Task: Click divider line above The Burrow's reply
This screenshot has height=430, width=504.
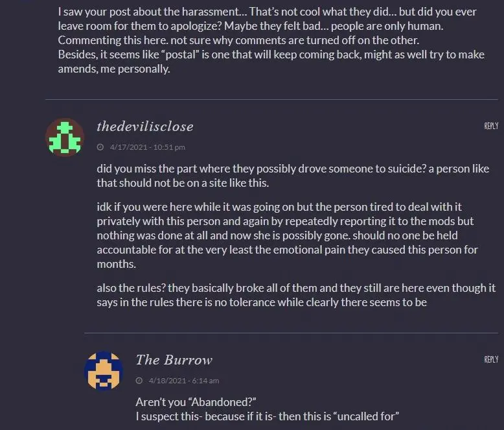Action: (291, 333)
